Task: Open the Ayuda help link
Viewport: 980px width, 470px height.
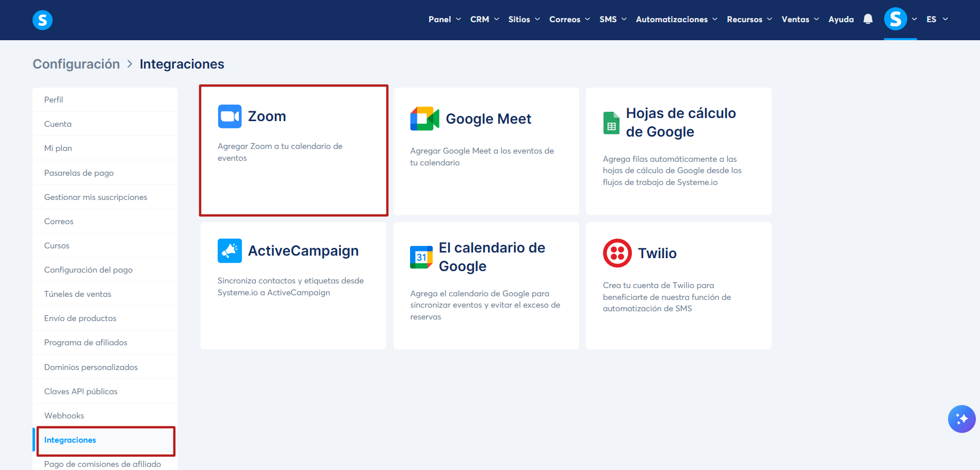Action: coord(841,20)
